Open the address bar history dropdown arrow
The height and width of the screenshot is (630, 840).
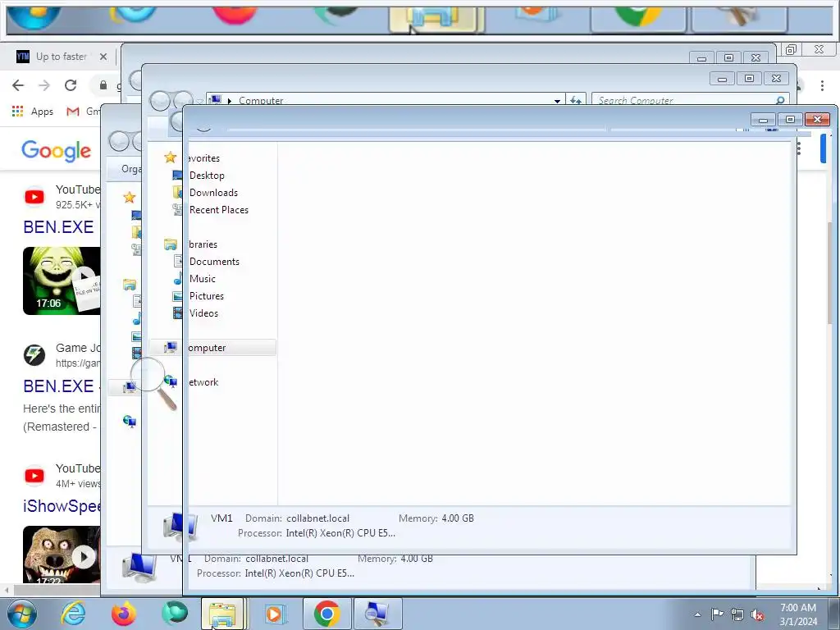point(557,101)
